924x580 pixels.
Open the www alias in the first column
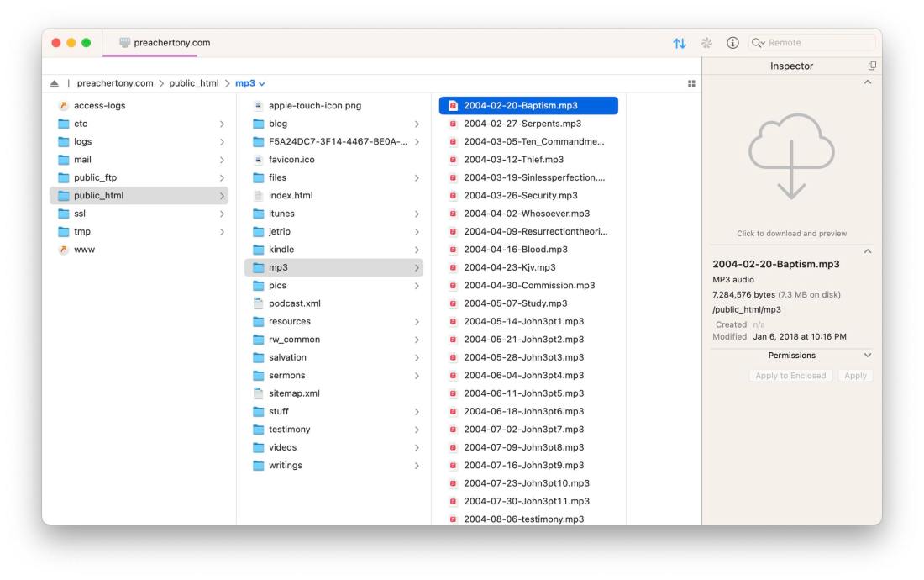pos(84,250)
